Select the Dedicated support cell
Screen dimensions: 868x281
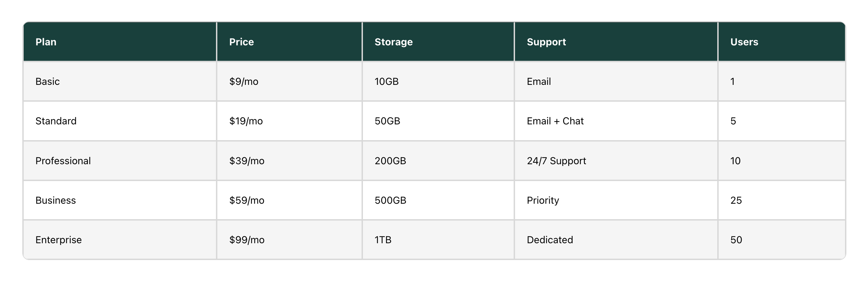coord(616,240)
